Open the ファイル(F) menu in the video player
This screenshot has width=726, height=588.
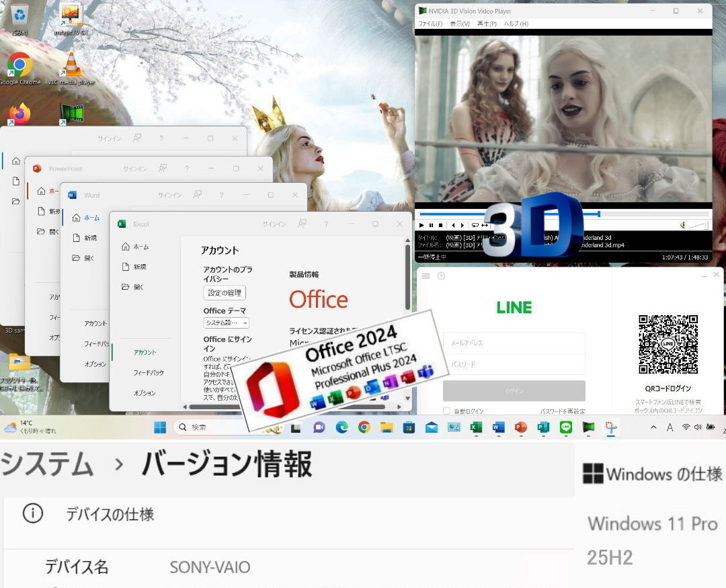point(430,24)
